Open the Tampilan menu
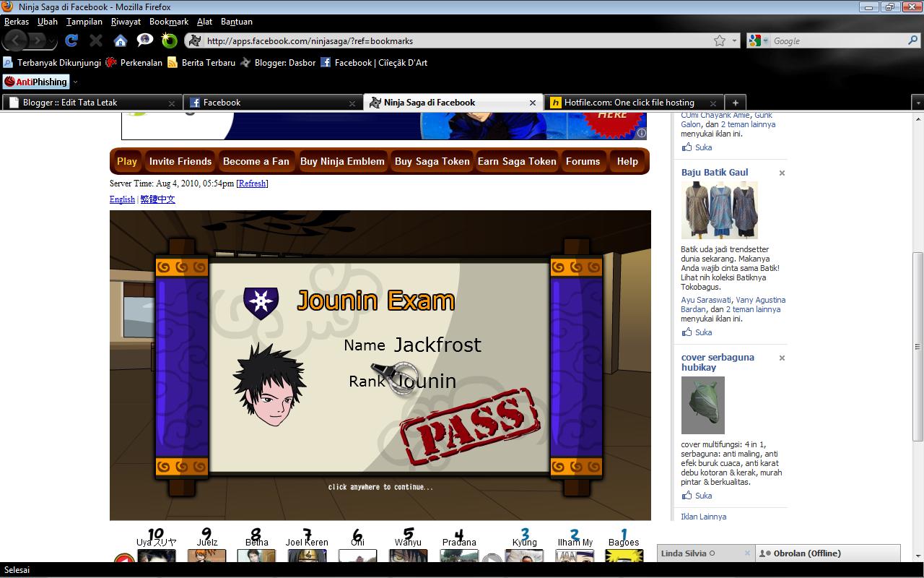924x578 pixels. click(x=84, y=22)
